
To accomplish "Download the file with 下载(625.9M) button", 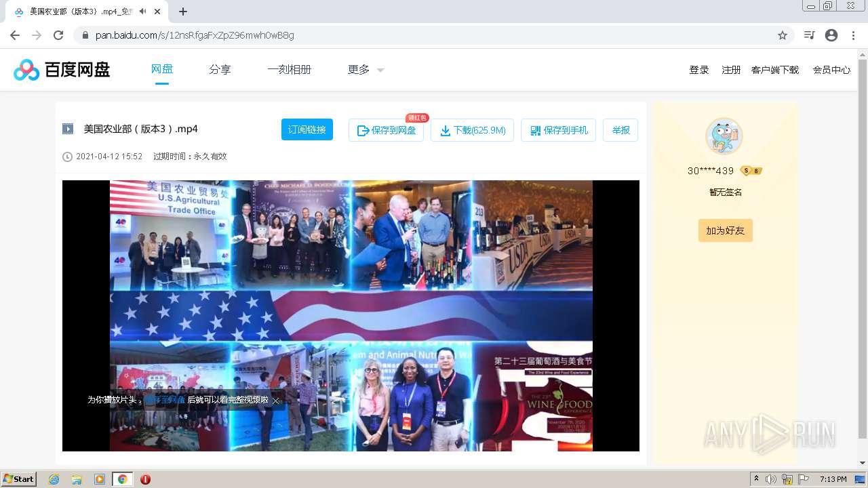I will point(472,130).
